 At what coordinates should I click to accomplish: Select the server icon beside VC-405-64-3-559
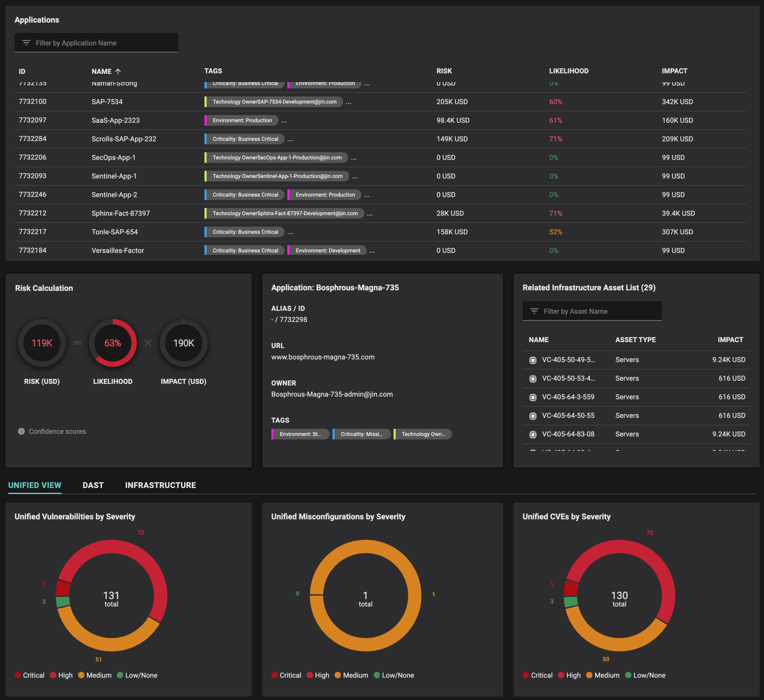coord(533,397)
